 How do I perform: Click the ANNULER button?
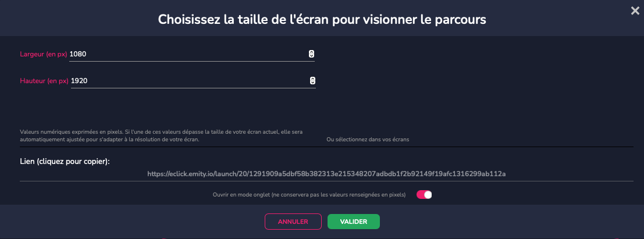point(293,222)
